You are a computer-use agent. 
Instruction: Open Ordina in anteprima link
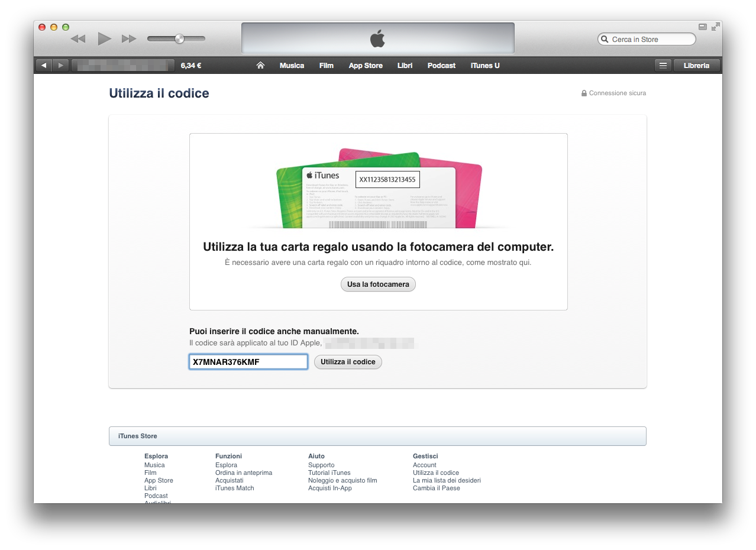click(244, 473)
